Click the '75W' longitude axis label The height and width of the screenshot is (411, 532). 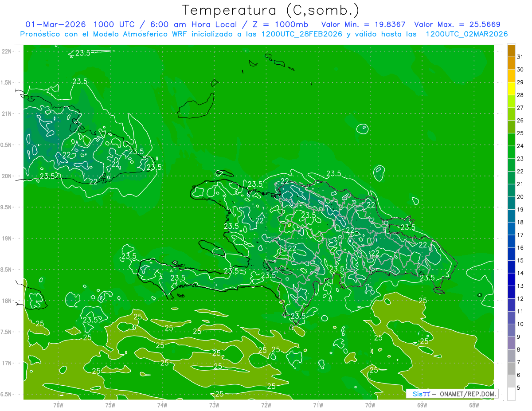click(110, 405)
